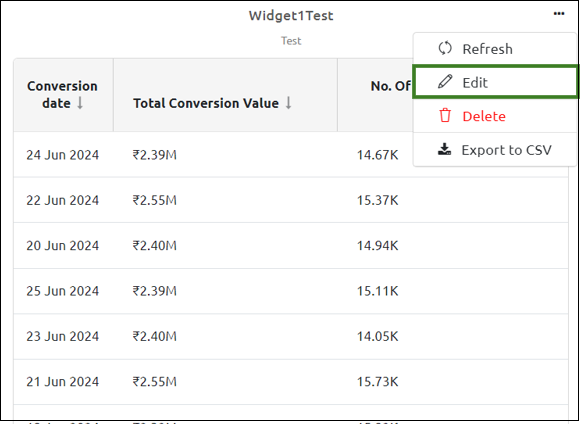Click the Test subtitle under the title
582x424 pixels.
(291, 41)
